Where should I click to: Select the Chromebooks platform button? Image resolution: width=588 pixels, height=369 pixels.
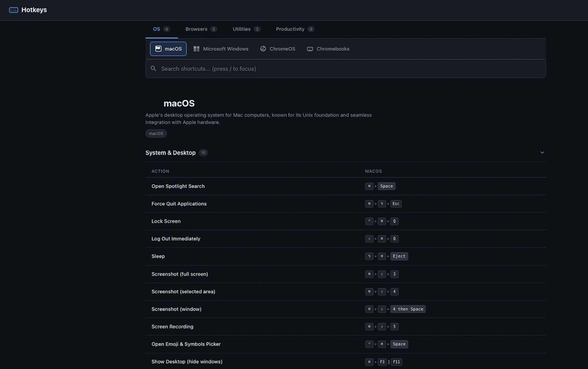pos(328,49)
